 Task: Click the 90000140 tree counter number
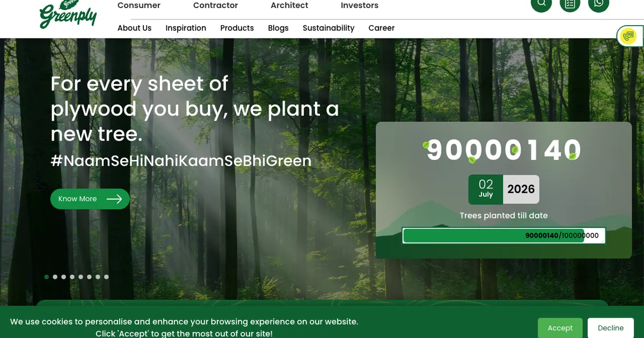(x=504, y=150)
